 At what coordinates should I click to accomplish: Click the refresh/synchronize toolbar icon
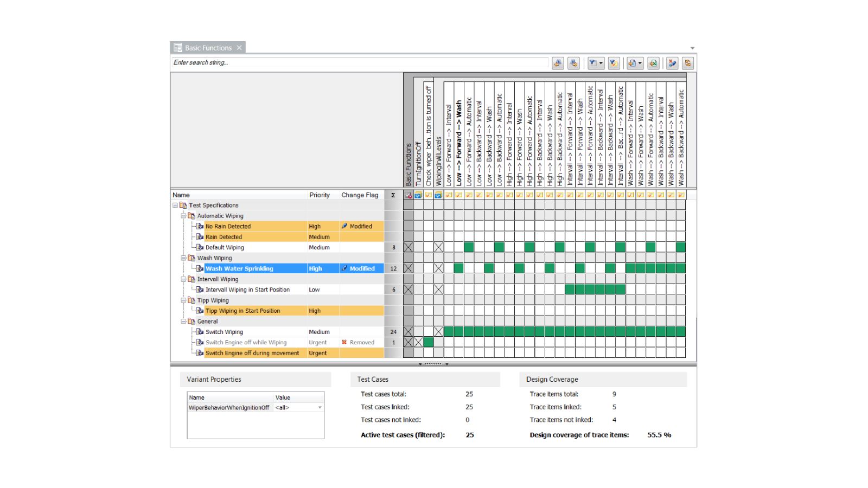(x=688, y=63)
